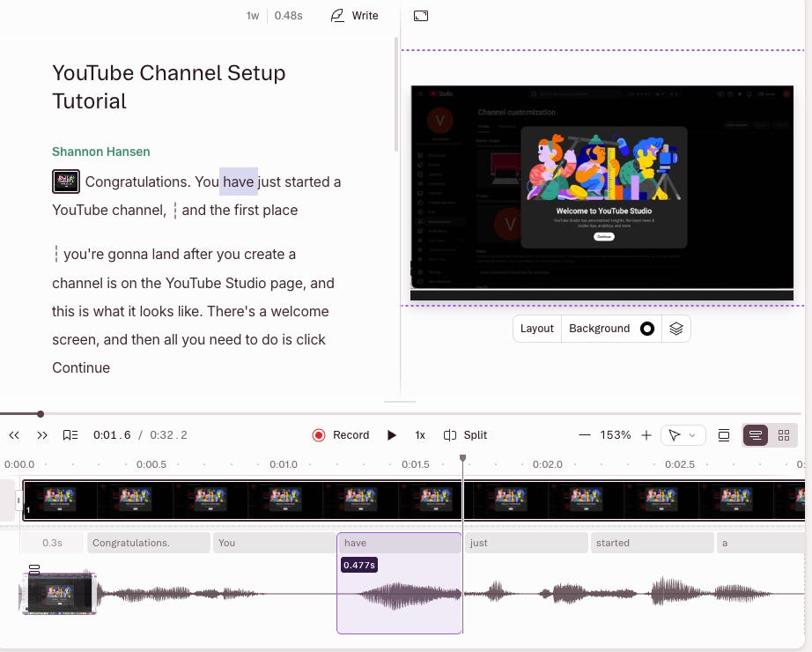Open the pointer tool dropdown
The width and height of the screenshot is (812, 652).
click(692, 435)
